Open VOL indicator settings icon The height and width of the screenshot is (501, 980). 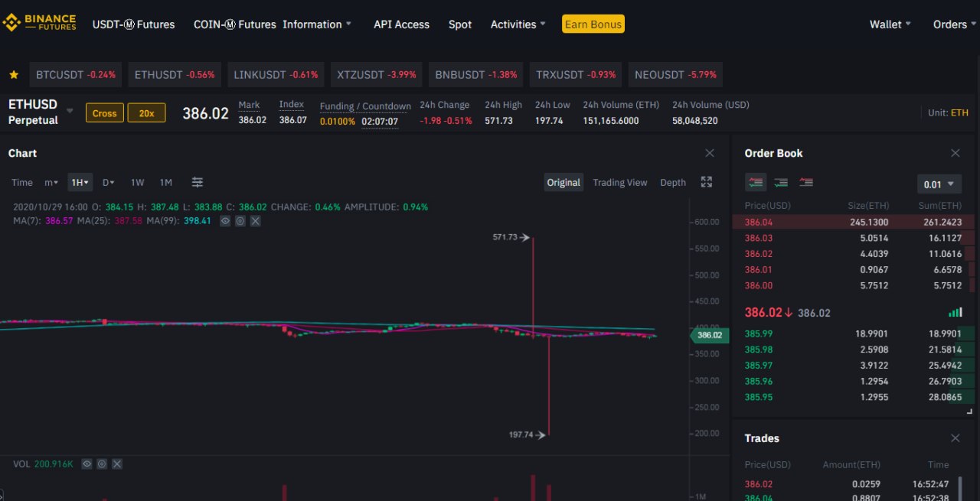point(102,464)
